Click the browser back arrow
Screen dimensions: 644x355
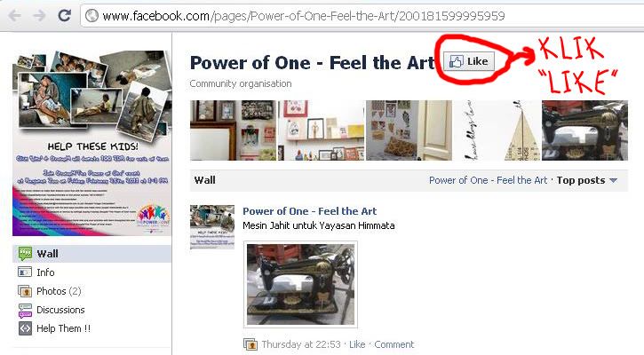pyautogui.click(x=14, y=16)
